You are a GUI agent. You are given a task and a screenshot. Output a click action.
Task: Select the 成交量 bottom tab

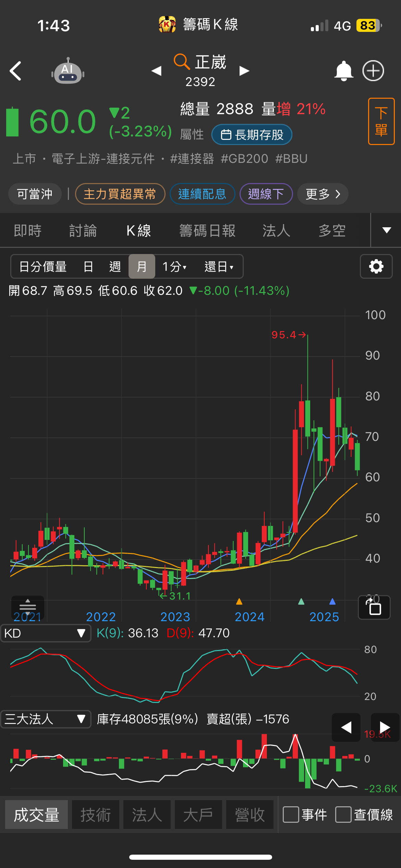pos(36,815)
